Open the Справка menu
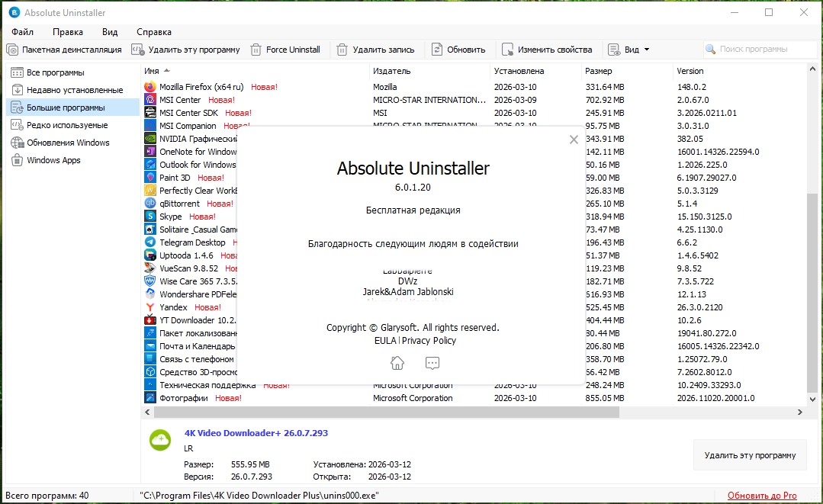Image resolution: width=823 pixels, height=504 pixels. click(154, 32)
